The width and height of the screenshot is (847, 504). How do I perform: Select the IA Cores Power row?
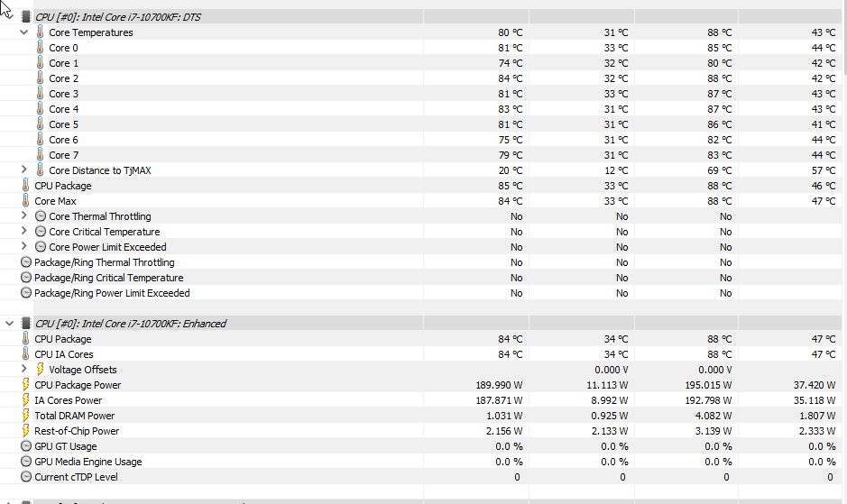click(x=421, y=400)
